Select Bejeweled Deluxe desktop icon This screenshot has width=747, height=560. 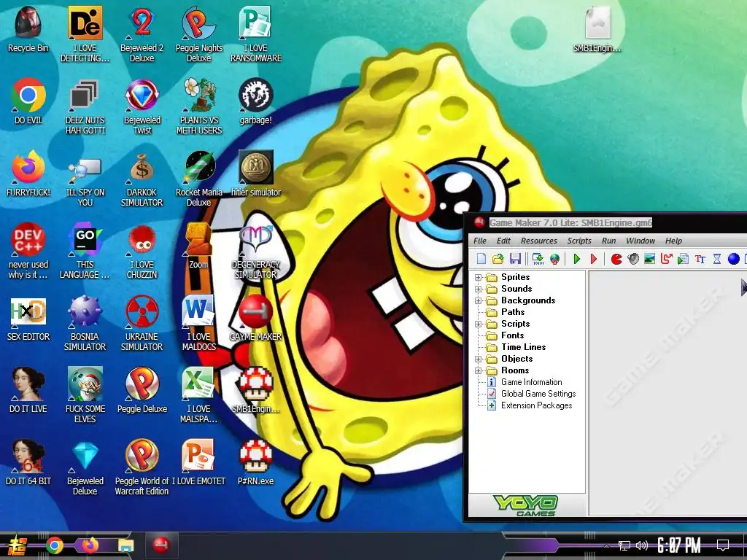tap(85, 467)
